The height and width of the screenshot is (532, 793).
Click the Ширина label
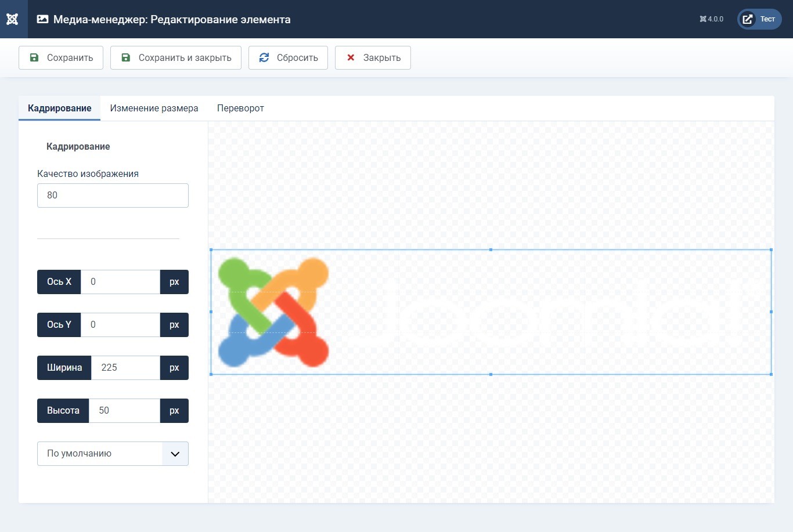[x=64, y=368]
